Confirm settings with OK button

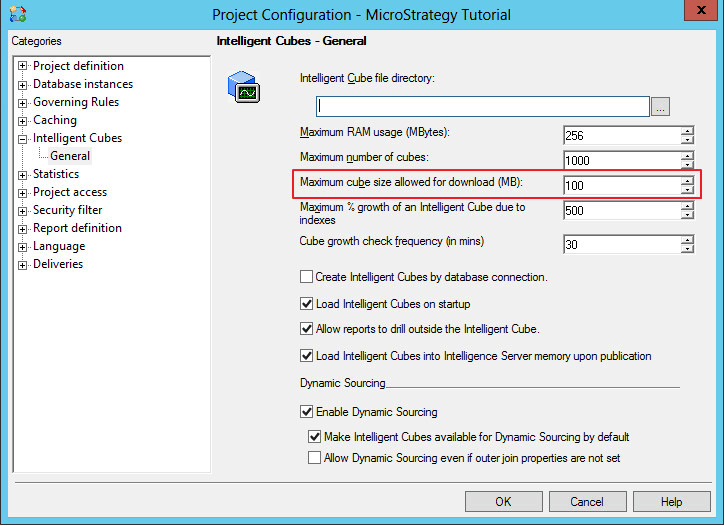click(x=504, y=502)
